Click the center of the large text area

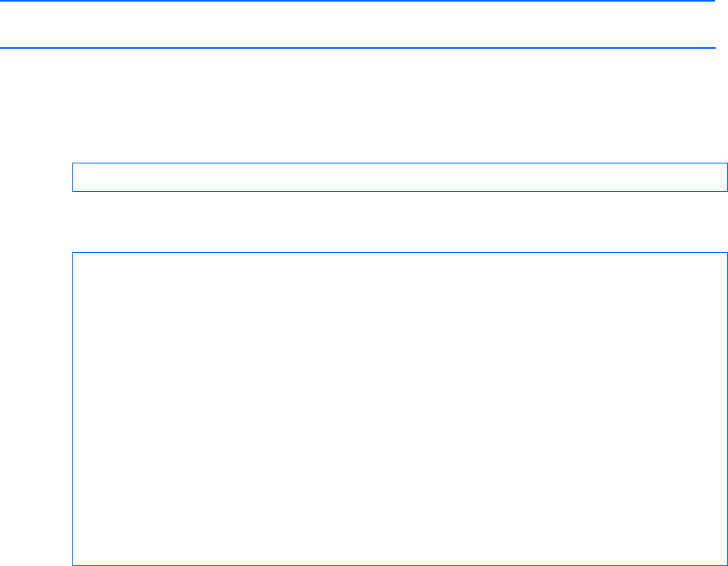(x=400, y=409)
